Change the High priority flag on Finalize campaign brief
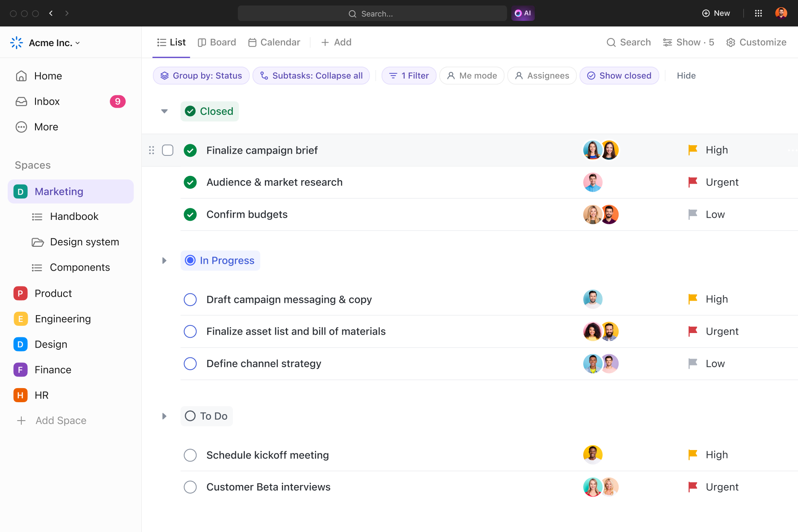 click(x=693, y=150)
